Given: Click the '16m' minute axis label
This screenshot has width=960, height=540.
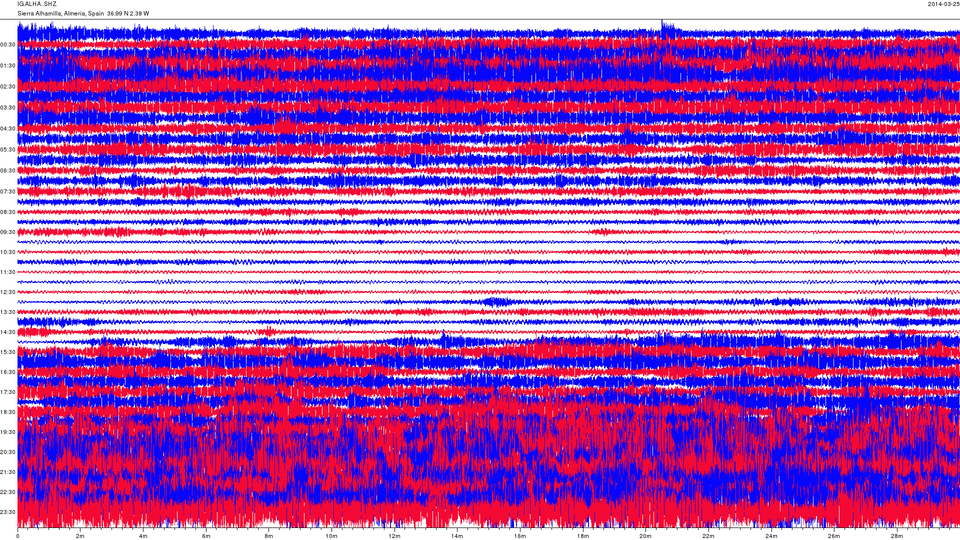Looking at the screenshot, I should [x=520, y=536].
